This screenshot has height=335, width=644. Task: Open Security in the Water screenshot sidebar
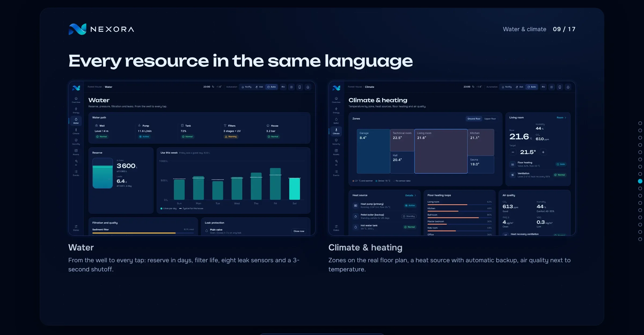76,142
